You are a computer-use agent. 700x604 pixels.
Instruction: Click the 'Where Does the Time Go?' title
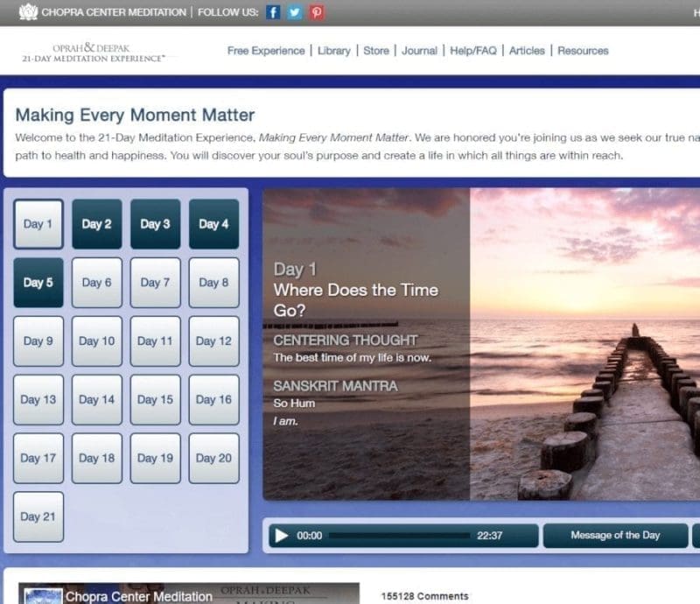(356, 299)
